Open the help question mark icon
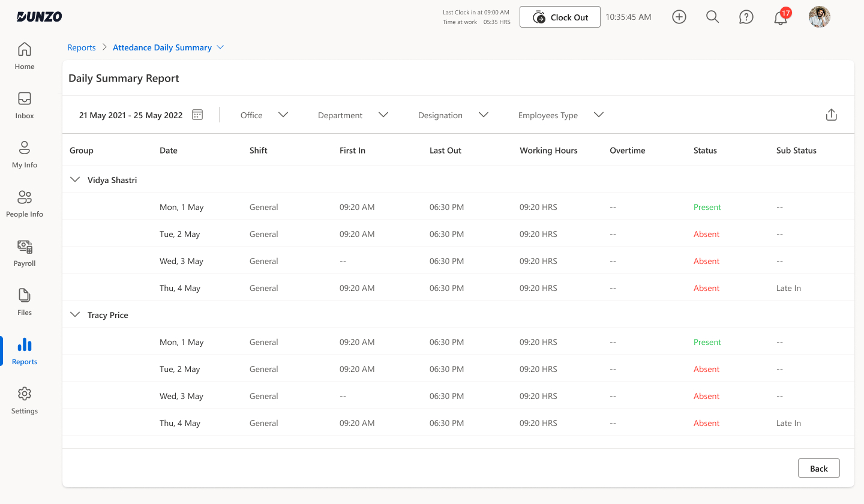Viewport: 864px width, 504px height. (x=746, y=17)
